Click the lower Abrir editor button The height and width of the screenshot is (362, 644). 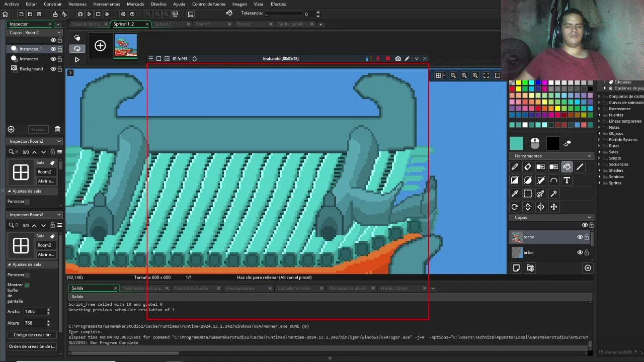[x=45, y=254]
